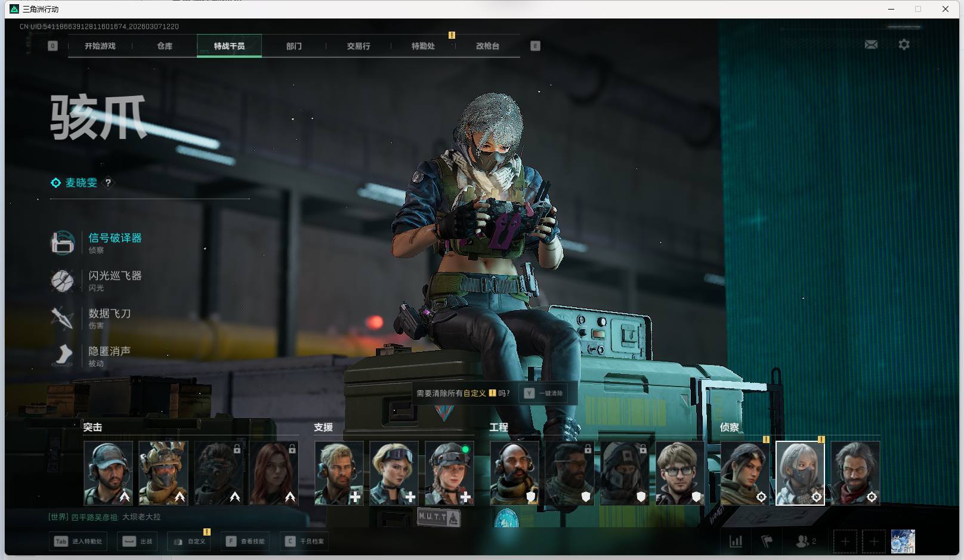Select the locked bearded 工程 operator with glasses

tap(570, 473)
